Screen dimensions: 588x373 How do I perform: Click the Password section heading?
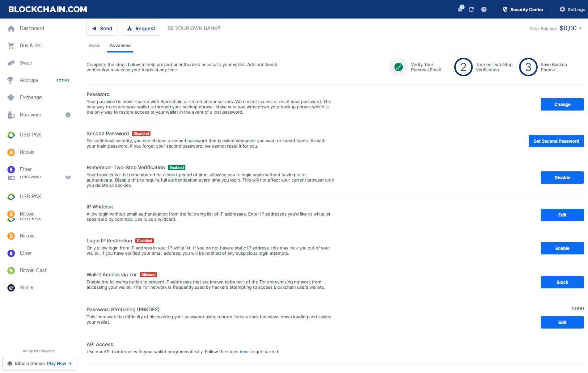[98, 94]
